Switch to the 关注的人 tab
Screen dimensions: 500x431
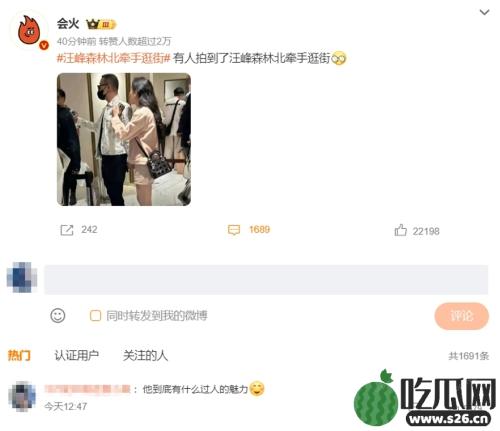(x=145, y=356)
